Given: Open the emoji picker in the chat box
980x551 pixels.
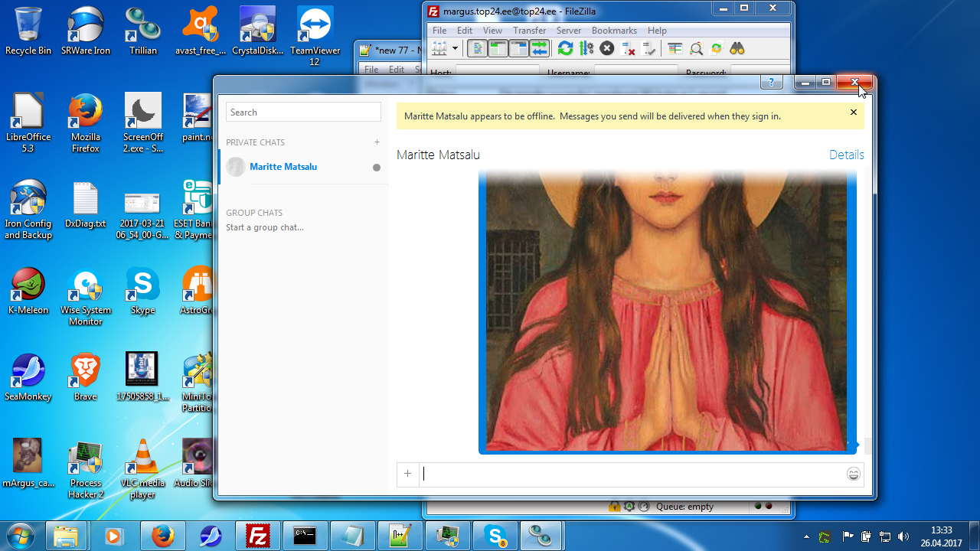Looking at the screenshot, I should tap(854, 474).
